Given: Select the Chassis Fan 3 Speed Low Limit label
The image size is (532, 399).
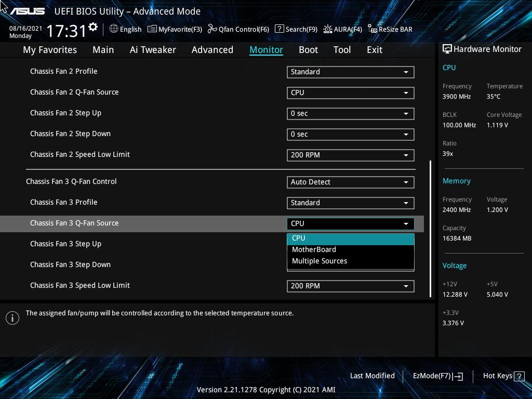Looking at the screenshot, I should 79,286.
